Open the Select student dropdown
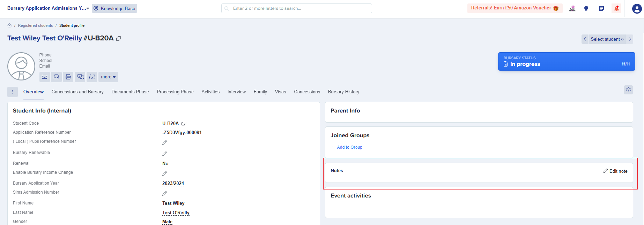 click(x=607, y=39)
